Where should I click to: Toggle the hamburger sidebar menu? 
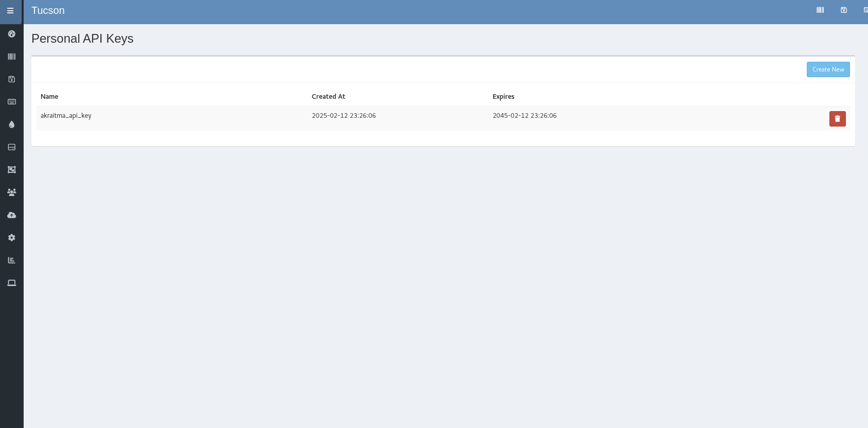10,11
